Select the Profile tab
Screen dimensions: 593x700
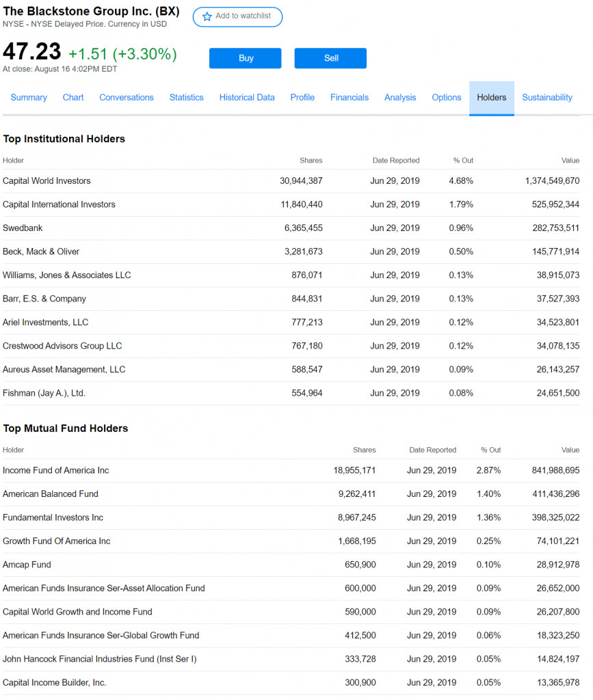pyautogui.click(x=302, y=98)
